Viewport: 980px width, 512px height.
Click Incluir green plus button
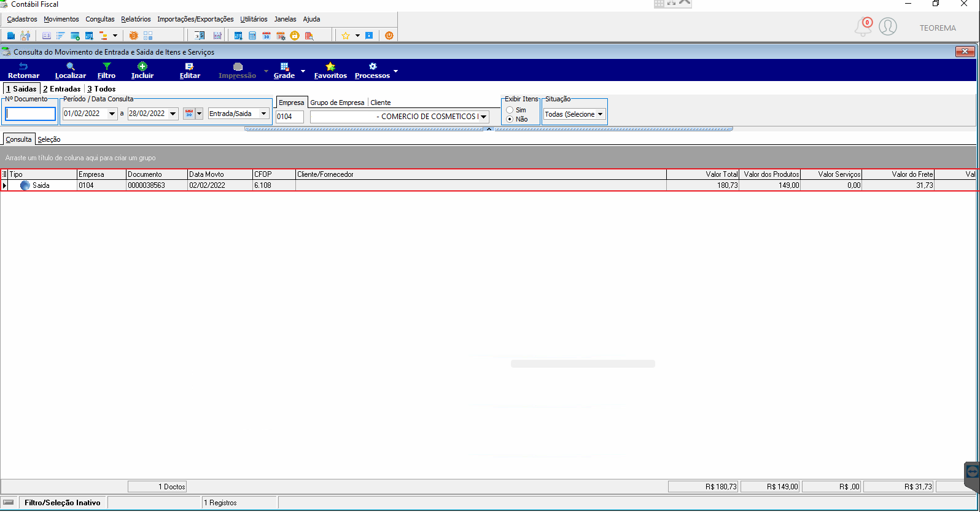142,71
